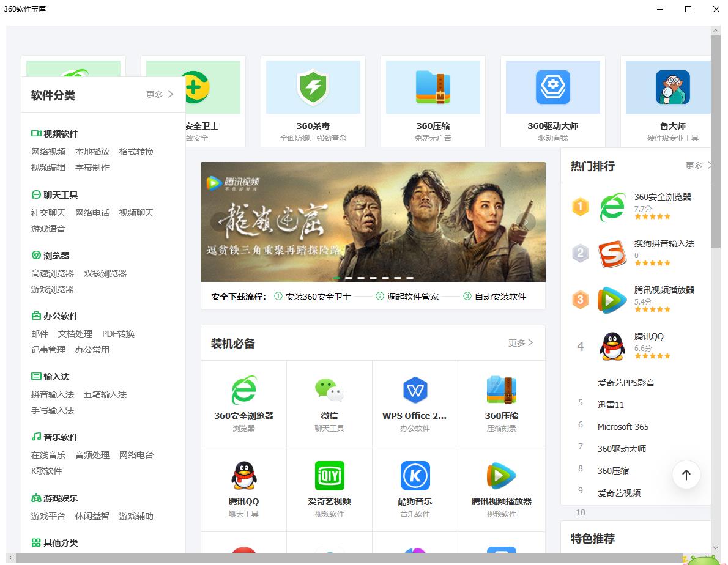
Task: Open 爱奇艺视频 icon in 装机必备
Action: point(329,476)
